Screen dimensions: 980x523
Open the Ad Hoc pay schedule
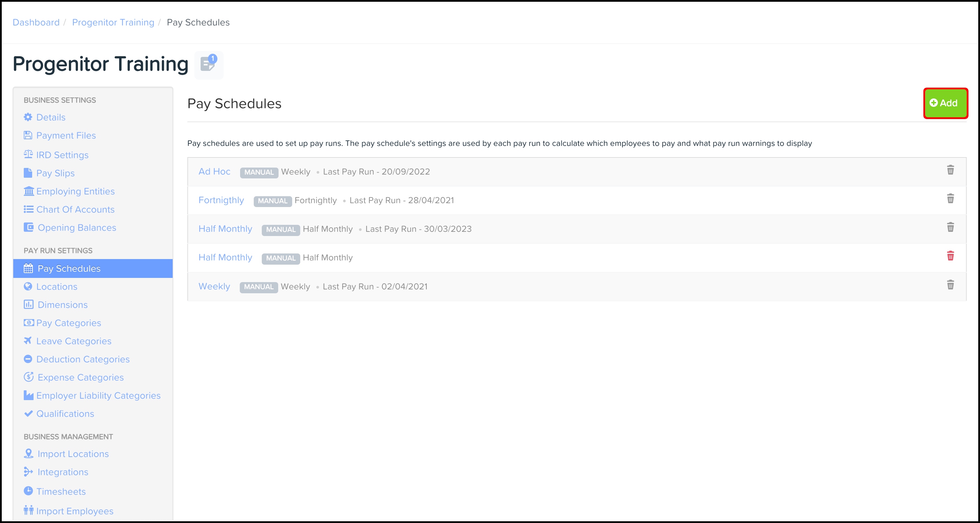[214, 171]
